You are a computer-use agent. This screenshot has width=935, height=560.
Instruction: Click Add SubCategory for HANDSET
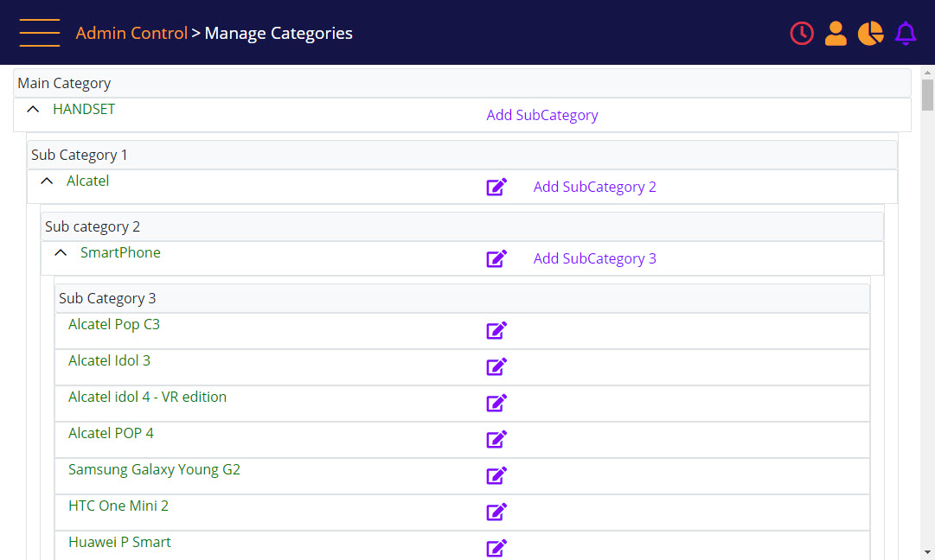click(x=542, y=115)
